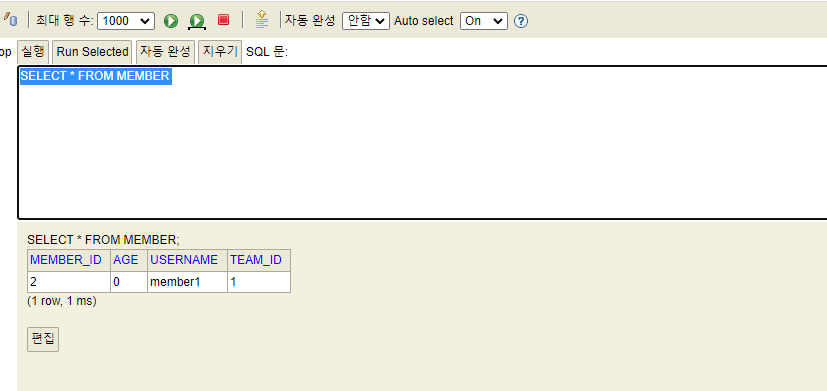Click the TEAM_ID value 1 cell

coord(259,282)
